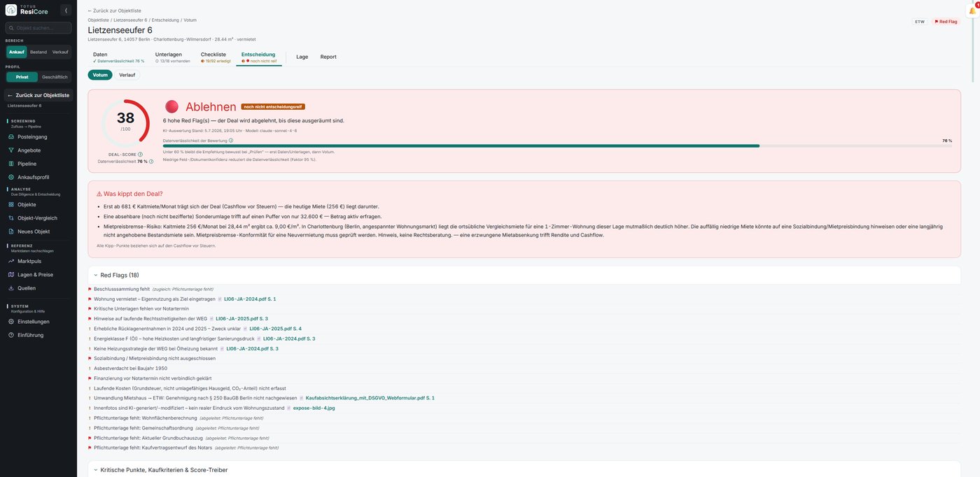Select the Ankauf area toggle
Screen dimensions: 980x477
(16, 52)
